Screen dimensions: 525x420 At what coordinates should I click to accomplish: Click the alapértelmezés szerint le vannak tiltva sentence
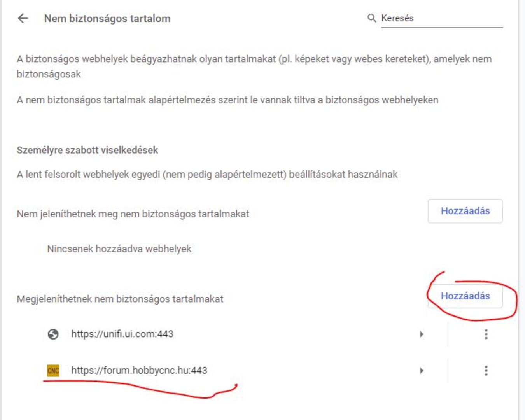(227, 100)
